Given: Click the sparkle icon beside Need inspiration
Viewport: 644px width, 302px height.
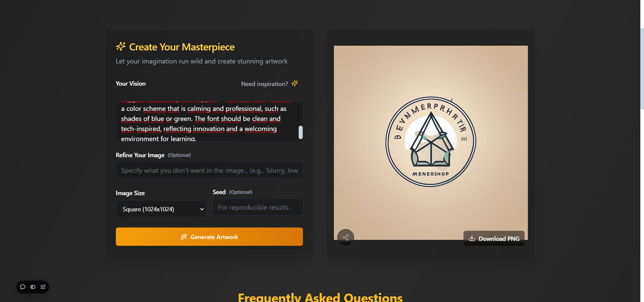Looking at the screenshot, I should [x=295, y=83].
